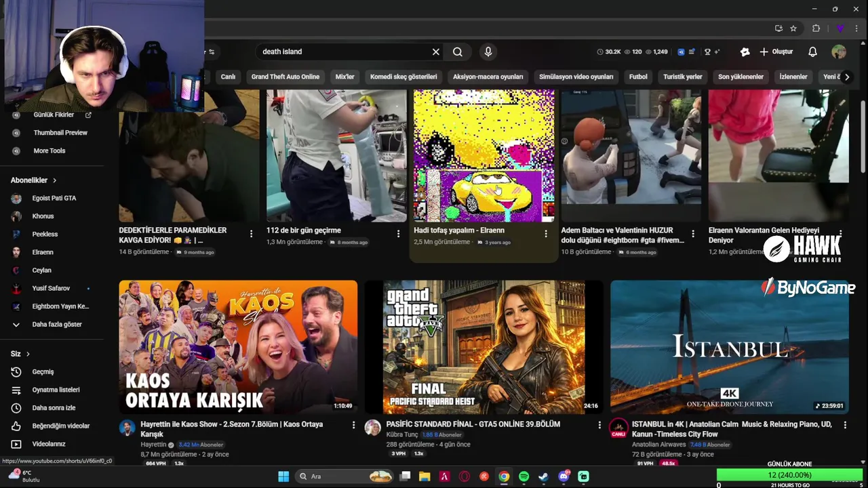
Task: Open Steam from the taskbar
Action: [543, 476]
